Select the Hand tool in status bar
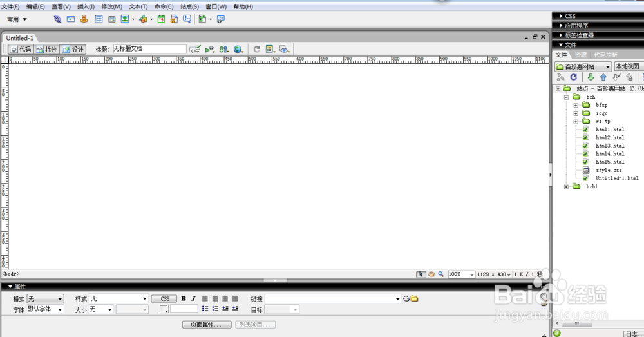The image size is (644, 337). pos(431,274)
